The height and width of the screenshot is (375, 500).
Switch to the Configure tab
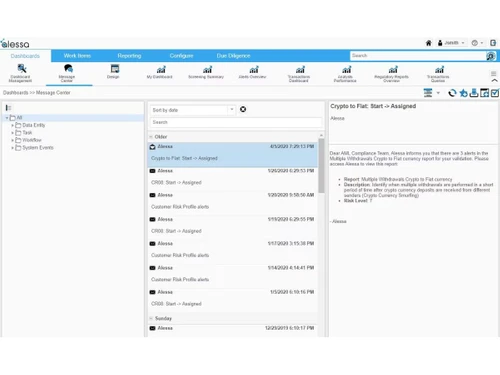181,56
